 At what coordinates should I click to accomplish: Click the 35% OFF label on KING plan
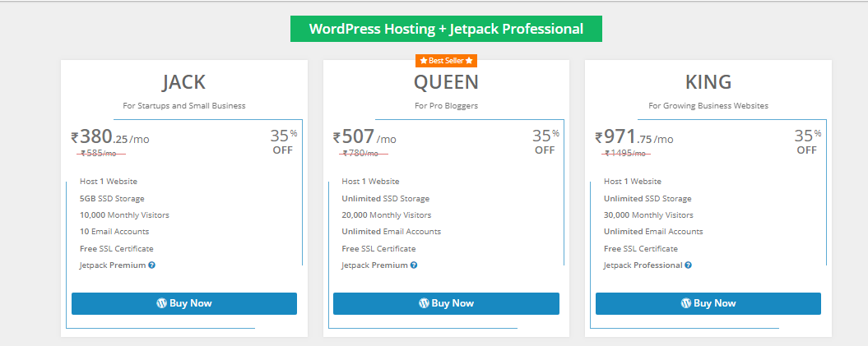click(x=808, y=142)
